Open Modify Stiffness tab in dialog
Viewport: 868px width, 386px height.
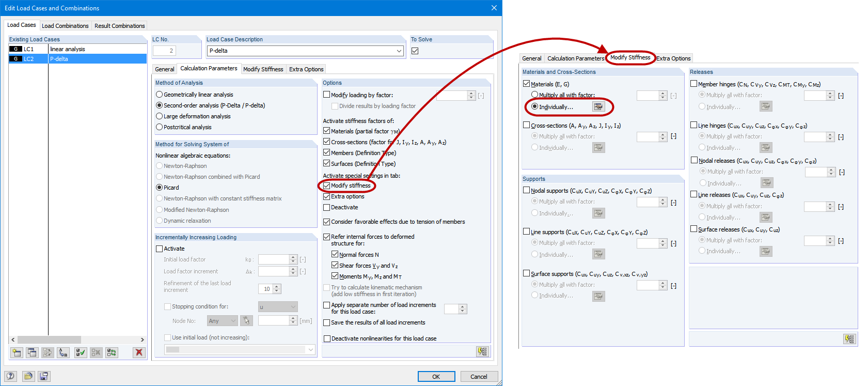coord(263,69)
